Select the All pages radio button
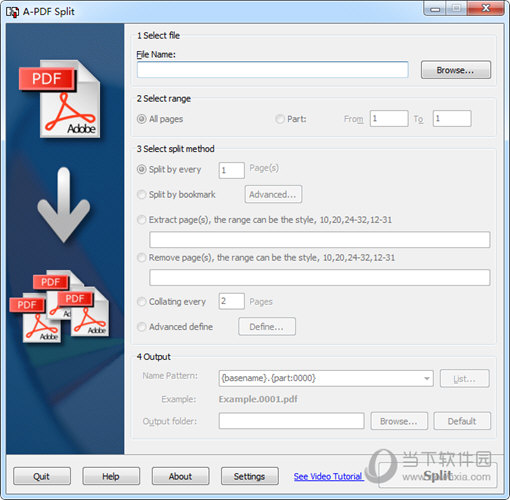Viewport: 510px width, 500px height. (142, 119)
